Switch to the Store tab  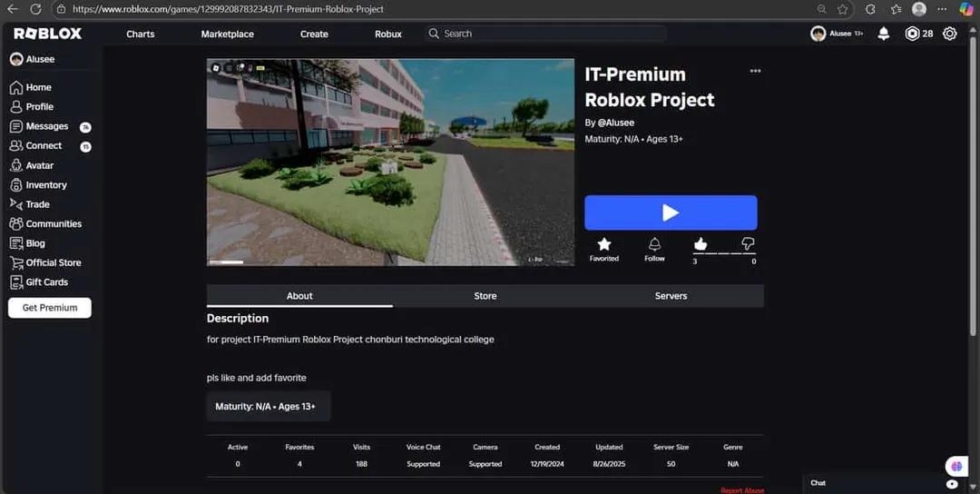coord(485,296)
